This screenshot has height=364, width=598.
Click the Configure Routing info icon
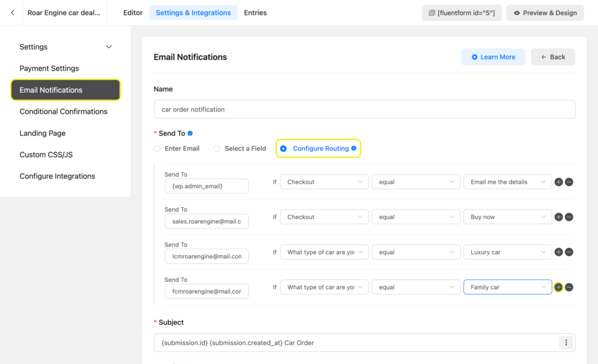[x=354, y=148]
